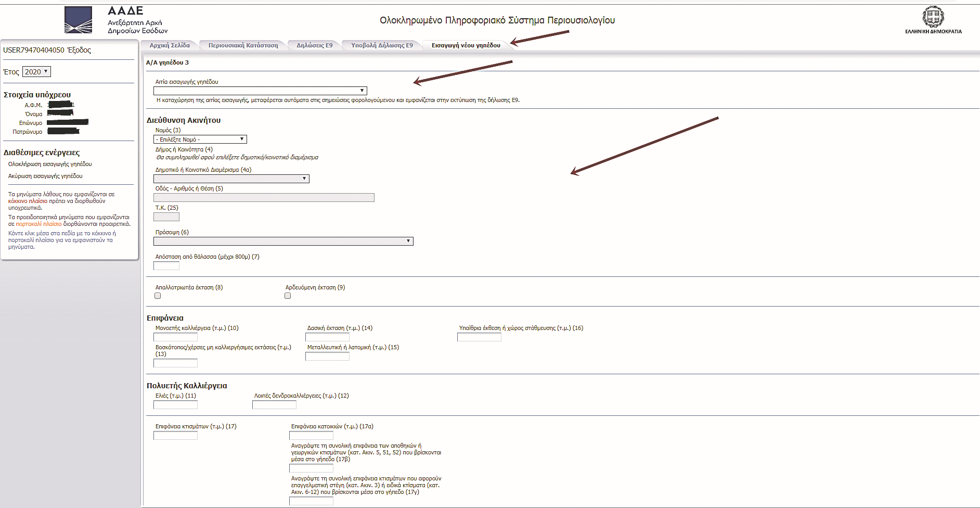Click the Βοσκότοπος/χέρσες (13) input field

point(175,363)
